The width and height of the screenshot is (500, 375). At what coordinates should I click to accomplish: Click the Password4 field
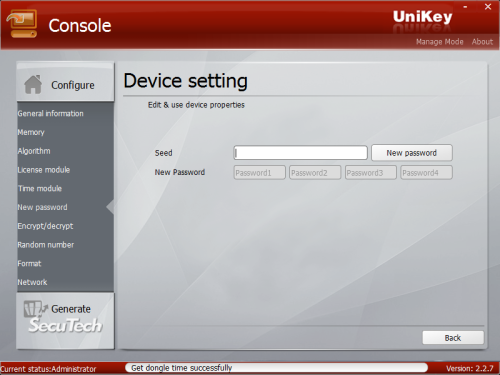point(426,173)
